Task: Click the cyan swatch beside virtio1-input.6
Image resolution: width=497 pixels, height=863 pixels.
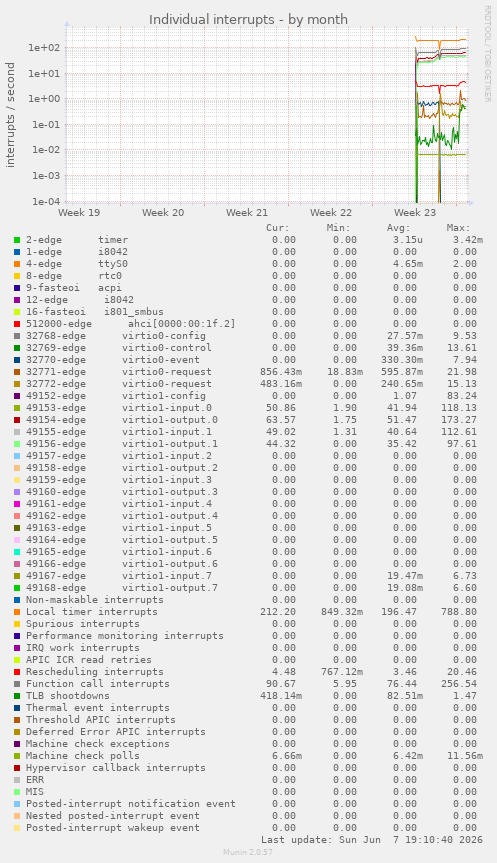Action: 17,552
